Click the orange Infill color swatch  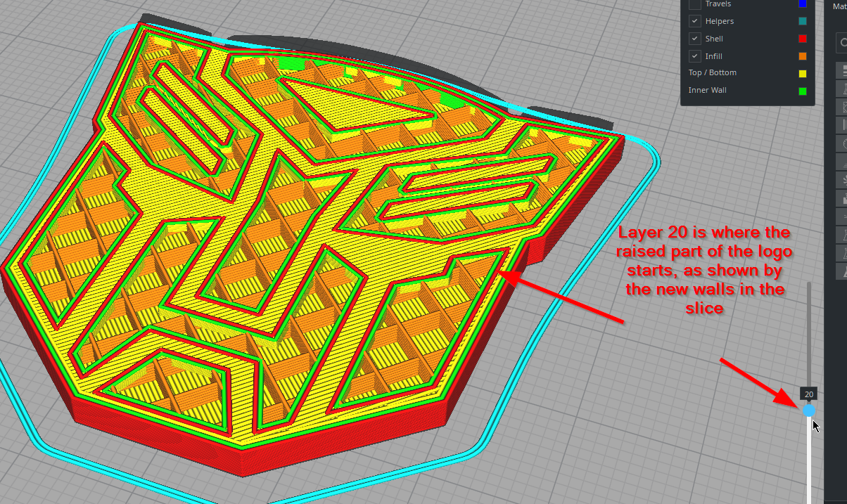803,56
